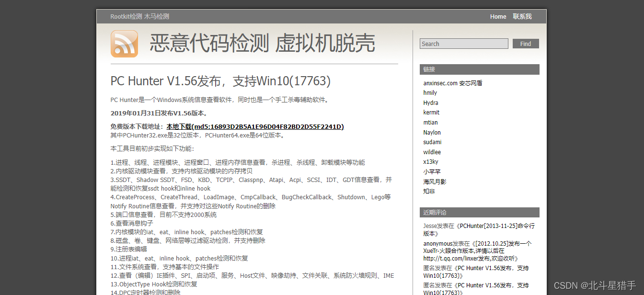Click the 本地下载 md5 download link
Viewport: 644px width, 295px height.
(255, 126)
